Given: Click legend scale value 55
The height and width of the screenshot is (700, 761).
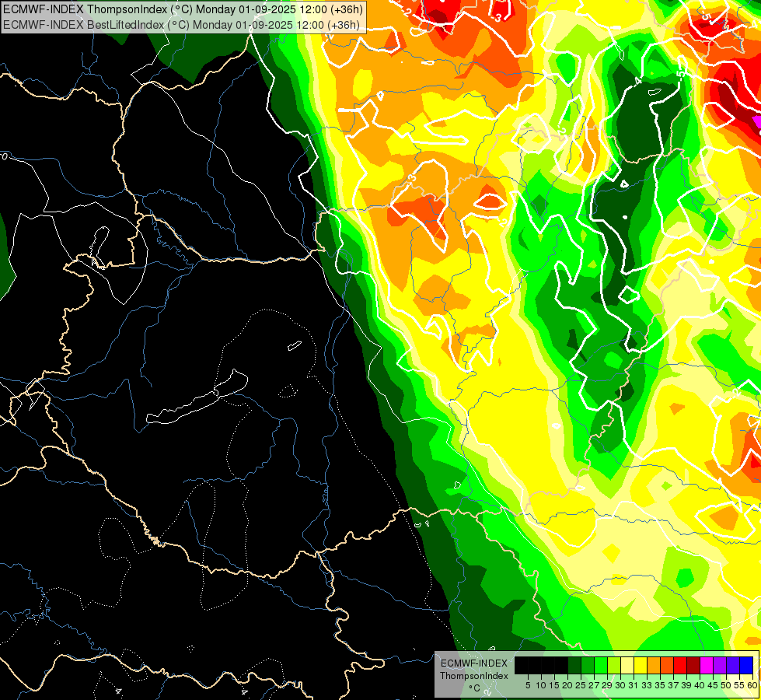Looking at the screenshot, I should tap(740, 685).
